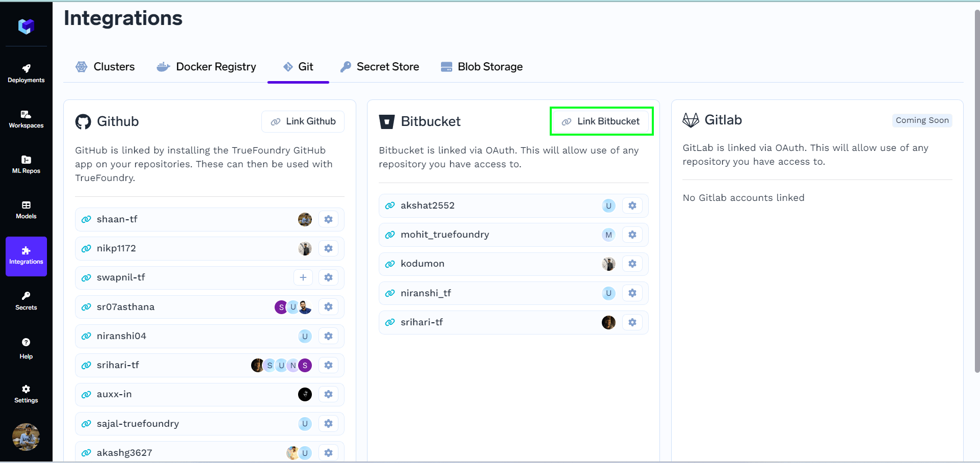This screenshot has width=980, height=463.
Task: Click the auxx-in account name
Action: pos(114,394)
